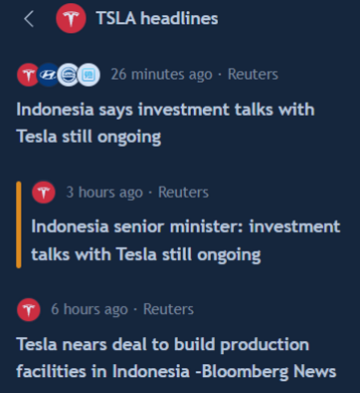Click the Tesla icon in 26 minutes ago story
The width and height of the screenshot is (360, 393).
[x=28, y=75]
